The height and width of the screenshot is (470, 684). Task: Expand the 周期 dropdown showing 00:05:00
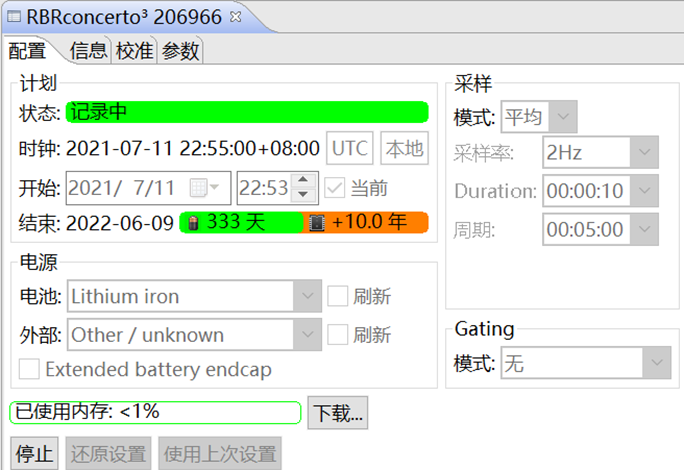600,229
